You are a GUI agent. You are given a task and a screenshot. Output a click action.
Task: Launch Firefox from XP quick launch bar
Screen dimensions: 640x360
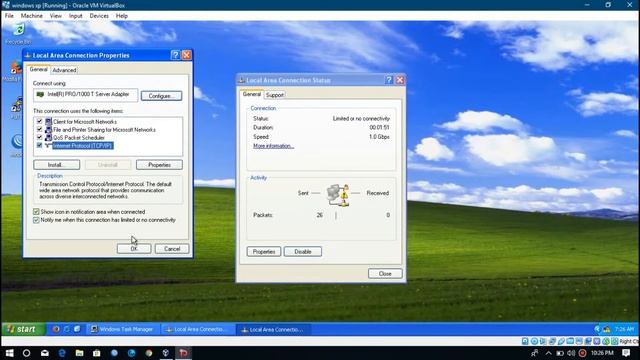pyautogui.click(x=56, y=329)
